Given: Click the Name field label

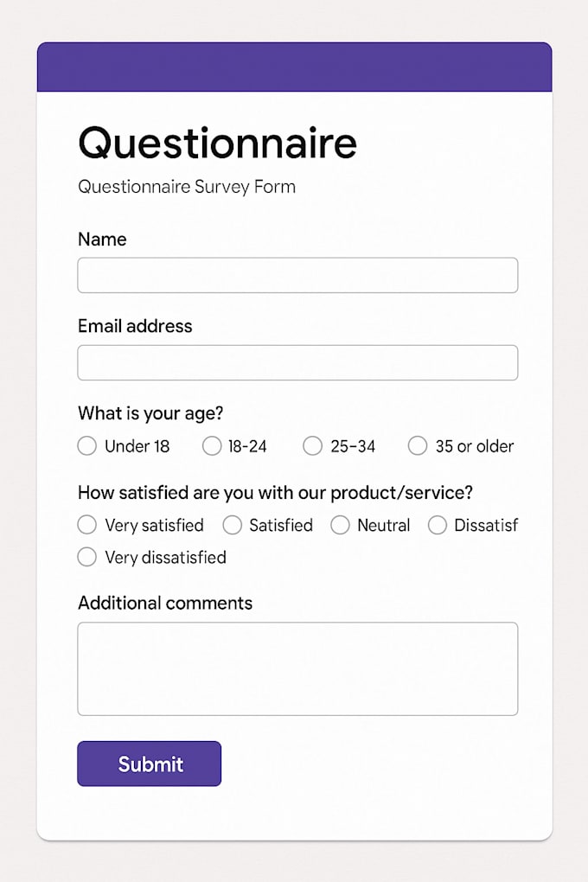Looking at the screenshot, I should [x=102, y=240].
